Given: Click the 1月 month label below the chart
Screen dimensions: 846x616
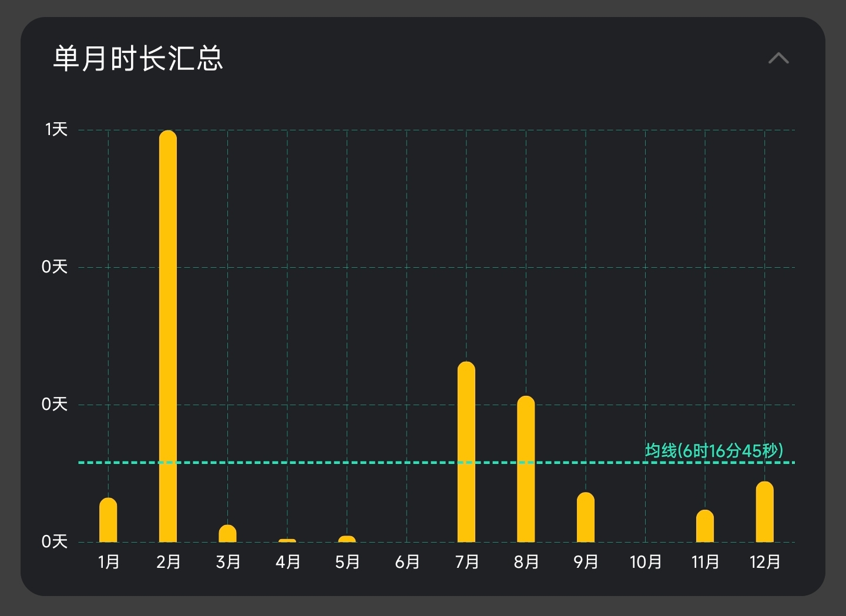Looking at the screenshot, I should tap(108, 562).
